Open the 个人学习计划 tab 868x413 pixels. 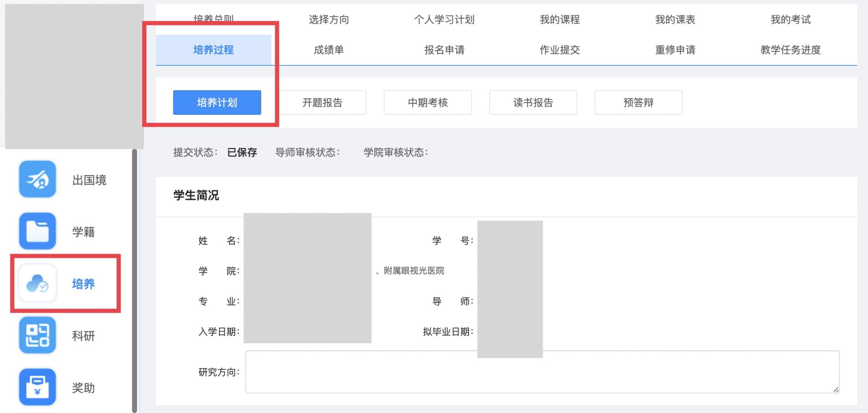(x=444, y=20)
